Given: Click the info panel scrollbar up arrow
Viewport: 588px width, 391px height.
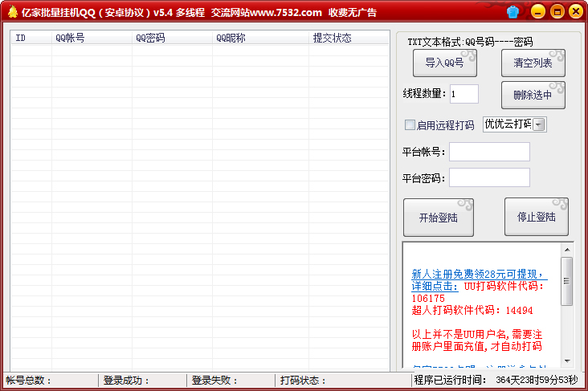Looking at the screenshot, I should point(567,250).
